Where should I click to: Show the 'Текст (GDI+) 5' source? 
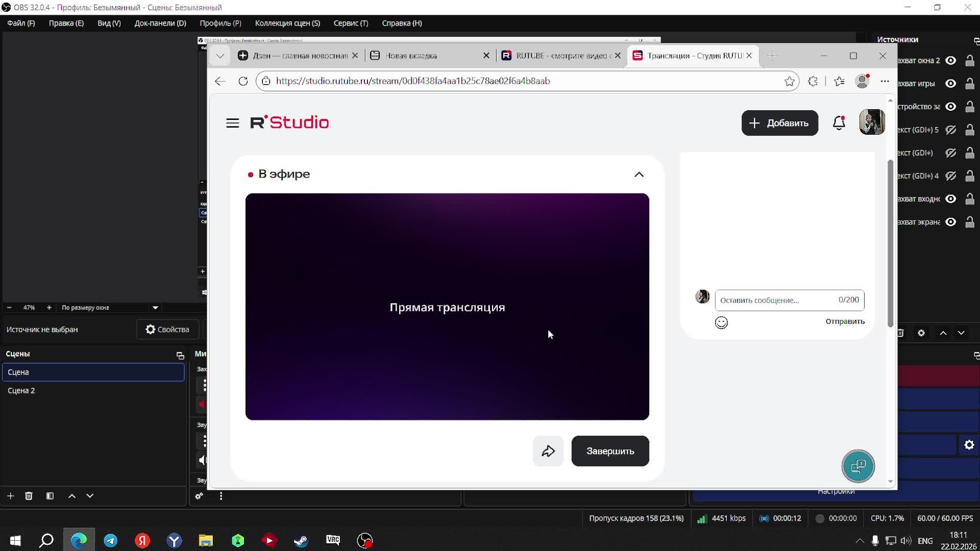pos(950,130)
